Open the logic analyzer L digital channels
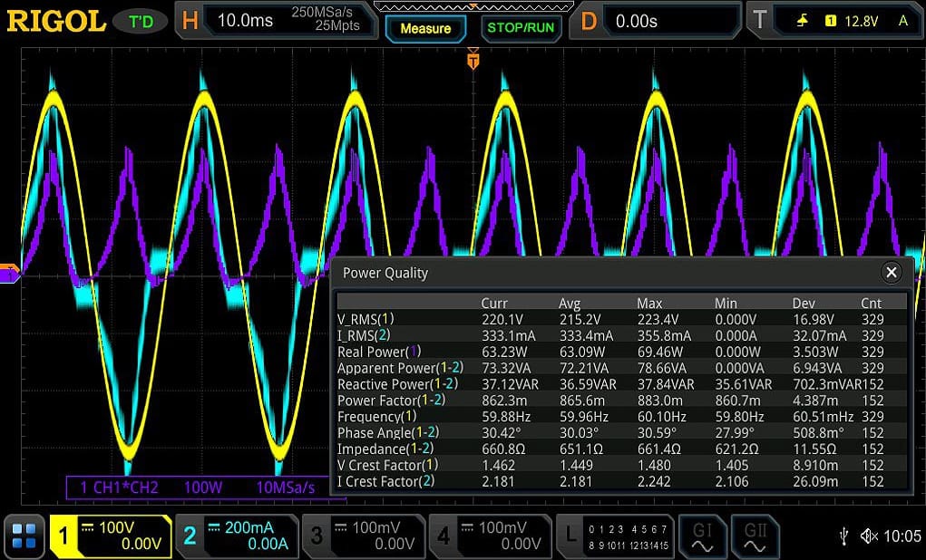Image resolution: width=926 pixels, height=560 pixels. 616,536
